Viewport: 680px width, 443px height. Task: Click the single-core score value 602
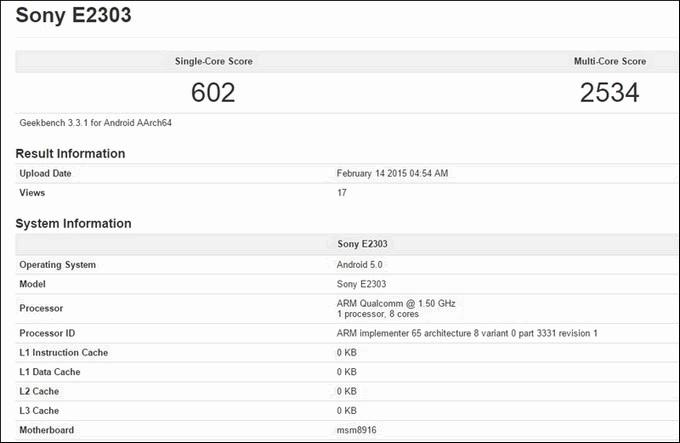(x=213, y=92)
